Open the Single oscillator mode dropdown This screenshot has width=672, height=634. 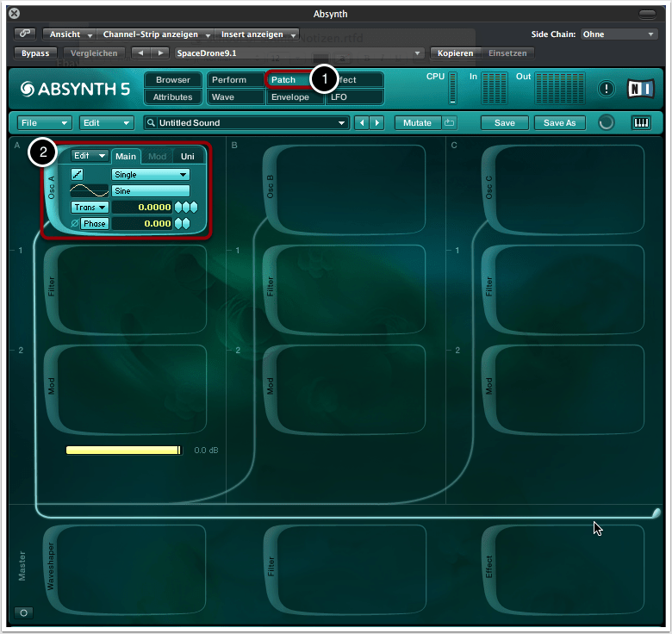[x=151, y=174]
